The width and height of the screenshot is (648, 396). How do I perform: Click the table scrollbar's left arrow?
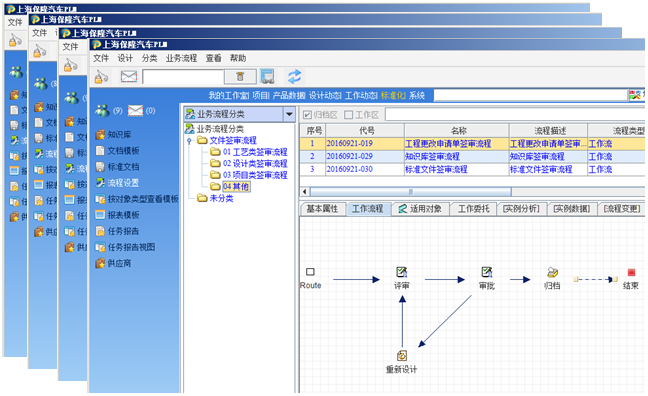(305, 192)
